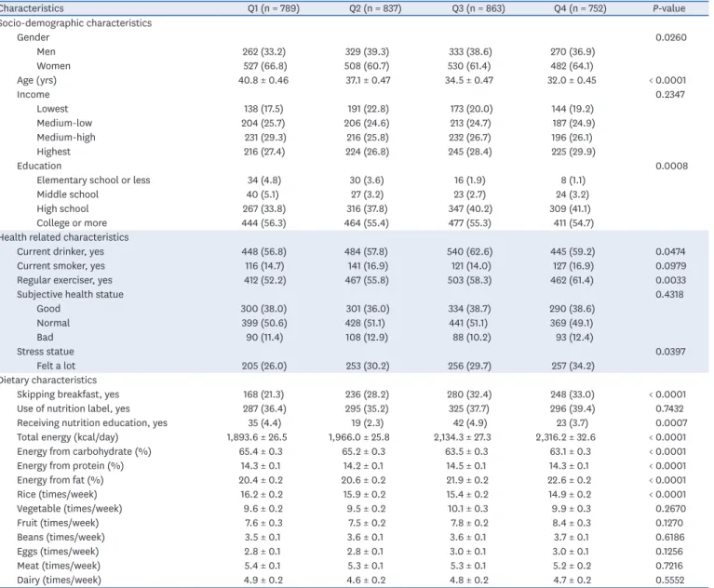Select the 'Lowest' income row label

(52, 109)
